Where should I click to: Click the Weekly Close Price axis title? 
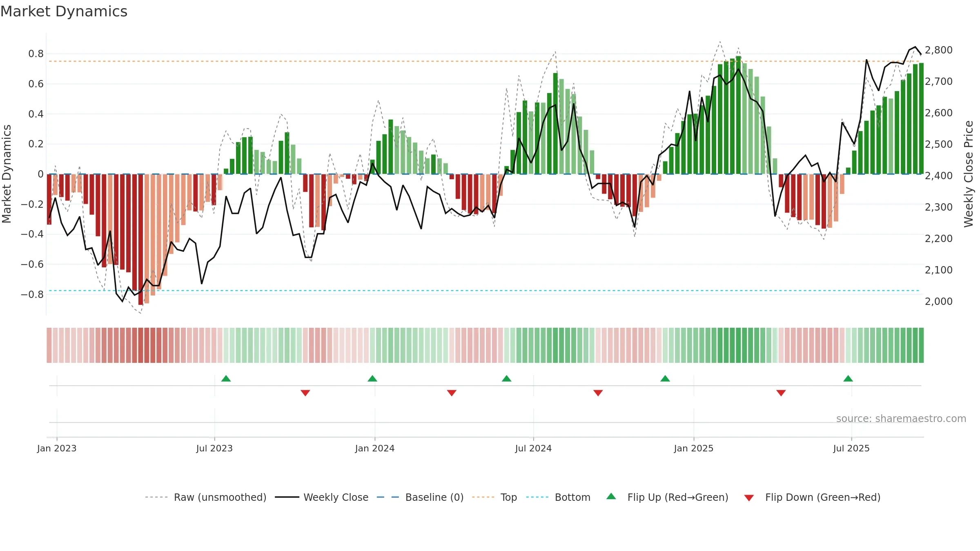click(x=969, y=174)
